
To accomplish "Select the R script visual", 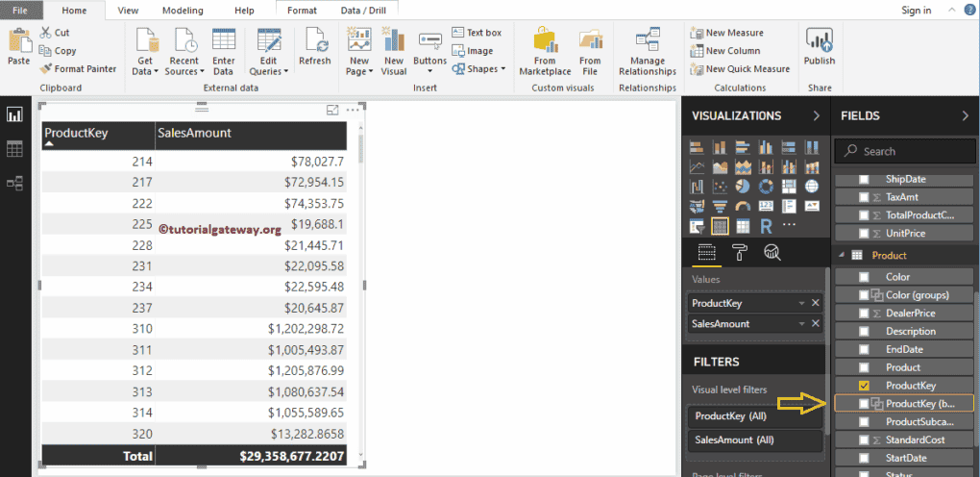I will pyautogui.click(x=765, y=225).
